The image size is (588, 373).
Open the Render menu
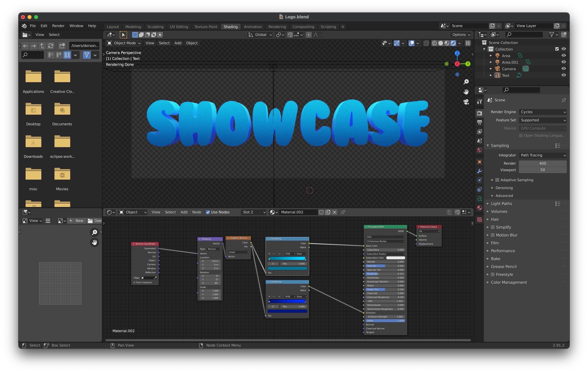tap(58, 26)
